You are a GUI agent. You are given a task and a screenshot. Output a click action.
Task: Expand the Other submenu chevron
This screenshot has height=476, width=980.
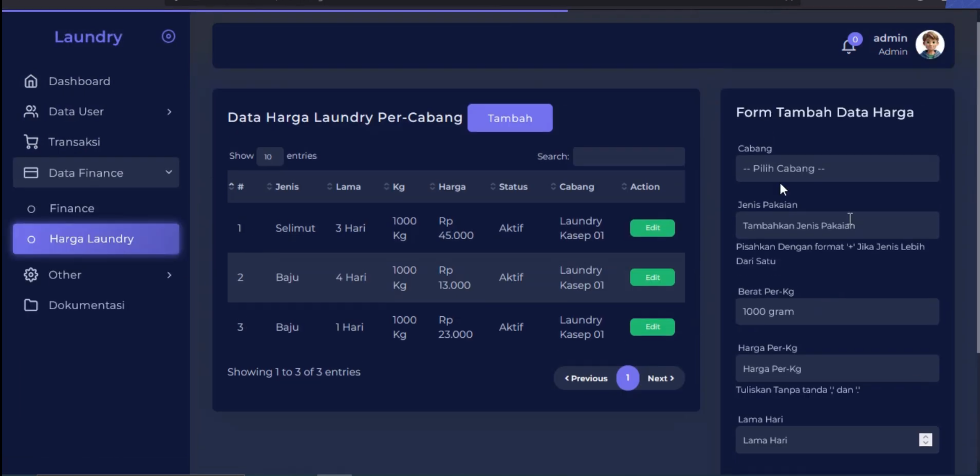coord(169,275)
